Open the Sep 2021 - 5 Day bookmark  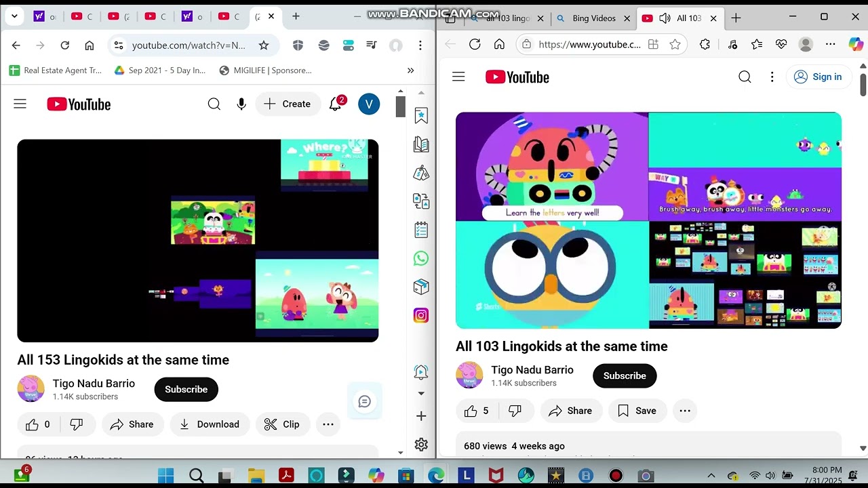click(x=160, y=70)
